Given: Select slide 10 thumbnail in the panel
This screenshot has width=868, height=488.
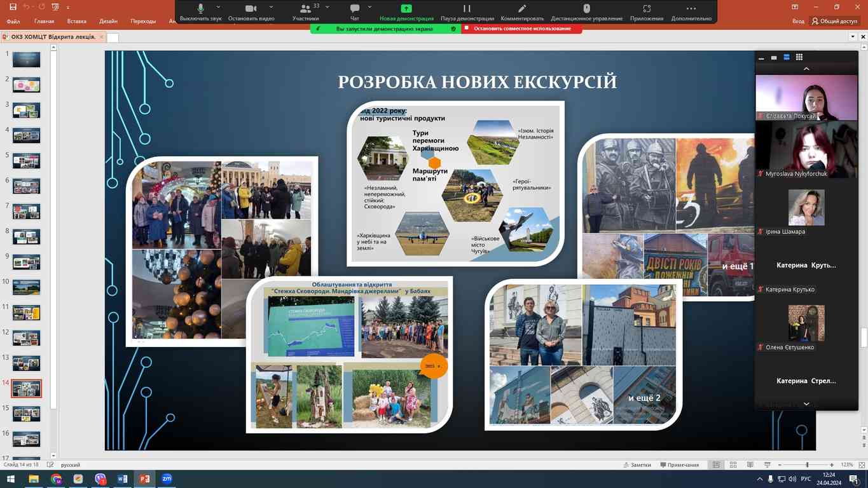Looking at the screenshot, I should 26,287.
